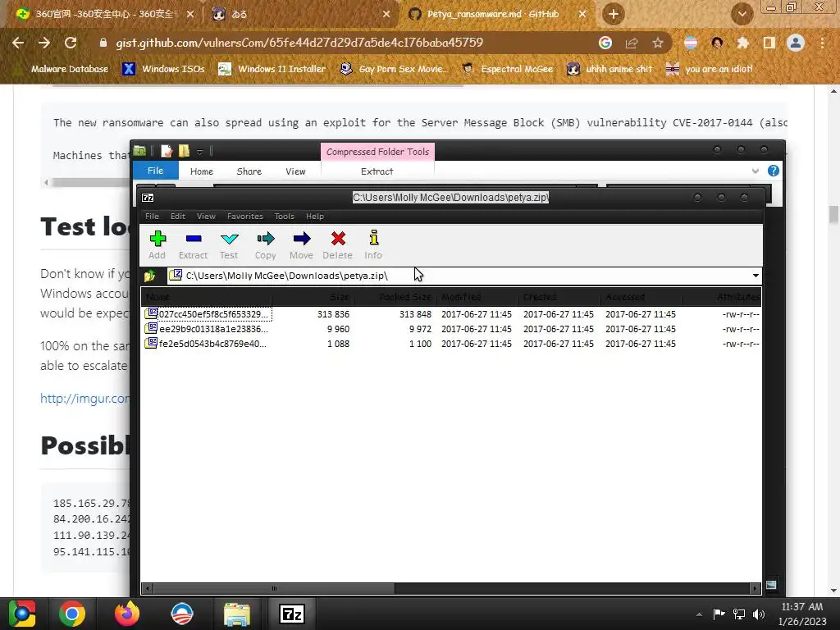The width and height of the screenshot is (840, 630).
Task: Click the size value 313 836
Action: 333,314
